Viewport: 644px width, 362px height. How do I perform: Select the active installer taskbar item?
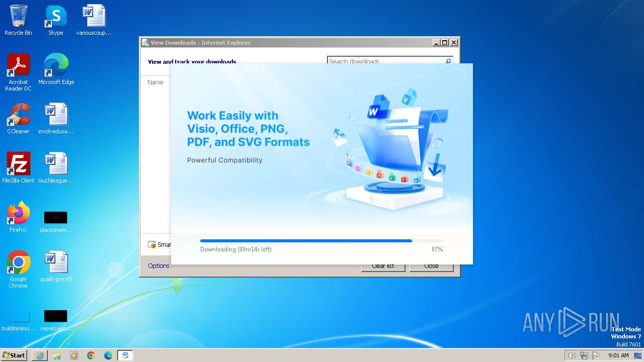[x=125, y=355]
